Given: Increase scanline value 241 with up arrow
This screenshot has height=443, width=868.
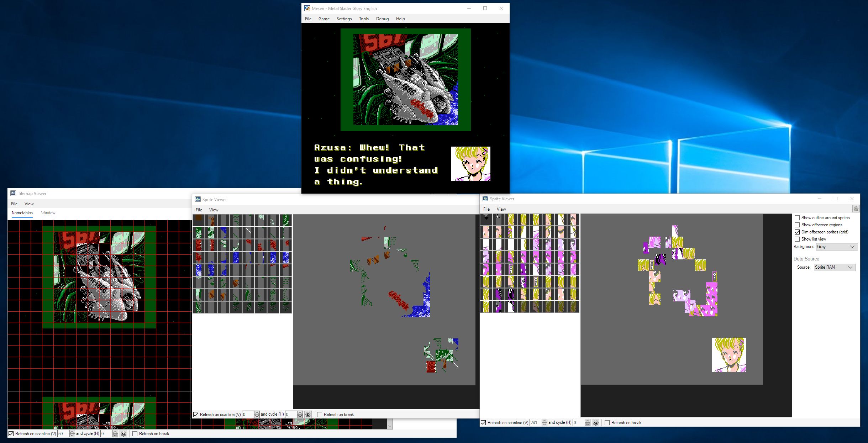Looking at the screenshot, I should click(545, 421).
